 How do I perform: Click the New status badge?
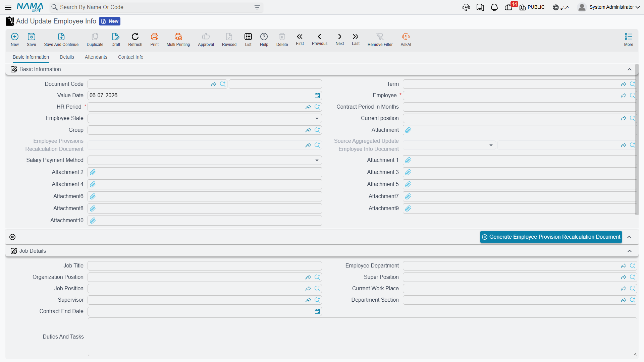pyautogui.click(x=110, y=21)
